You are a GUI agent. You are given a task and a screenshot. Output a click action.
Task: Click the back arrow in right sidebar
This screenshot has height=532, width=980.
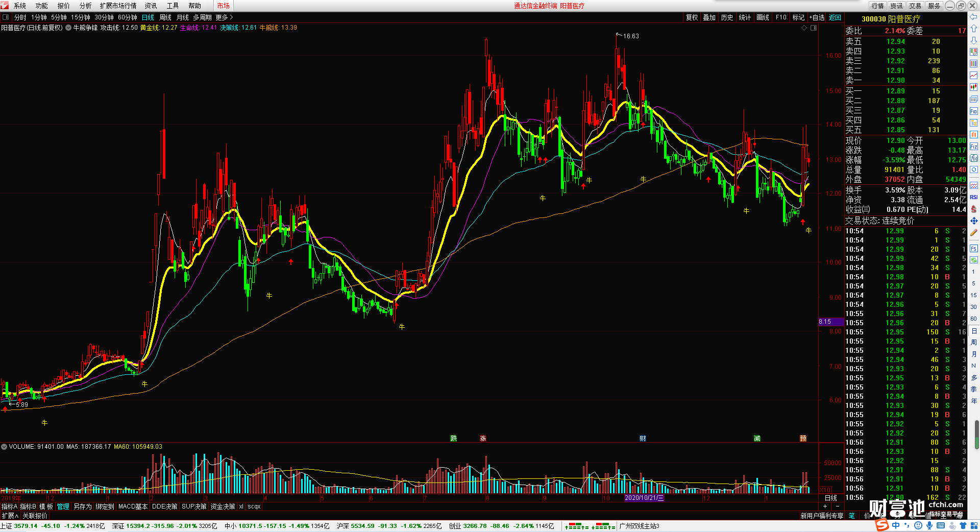point(973,17)
